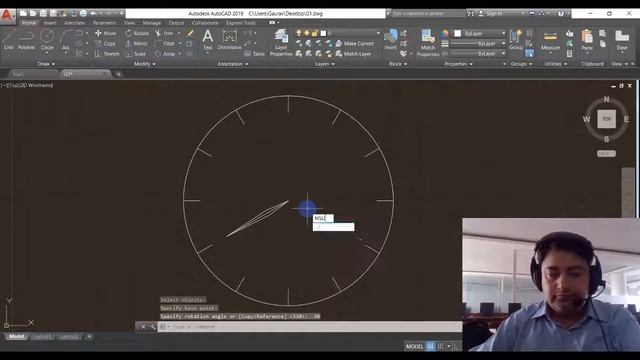Open the ByLayer linetype dropdown

tap(478, 53)
